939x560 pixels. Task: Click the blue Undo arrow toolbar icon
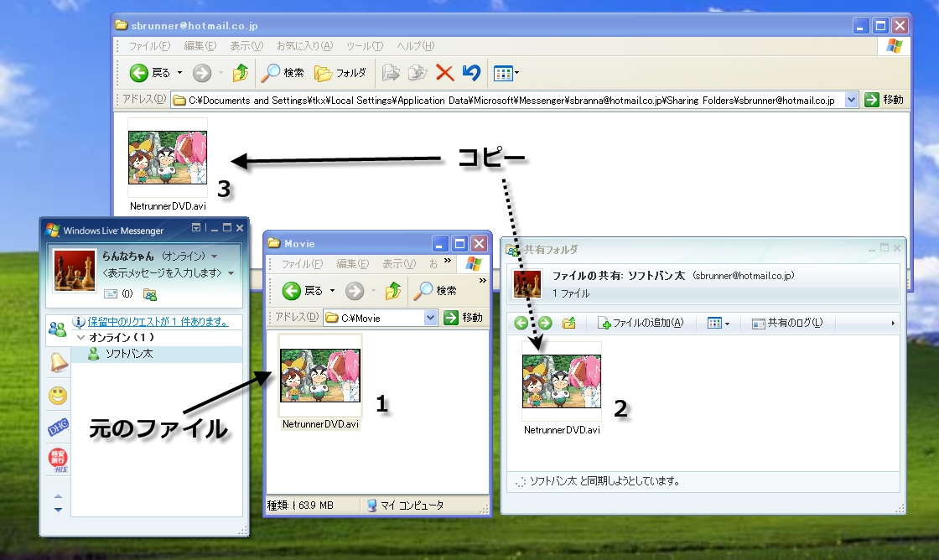471,73
